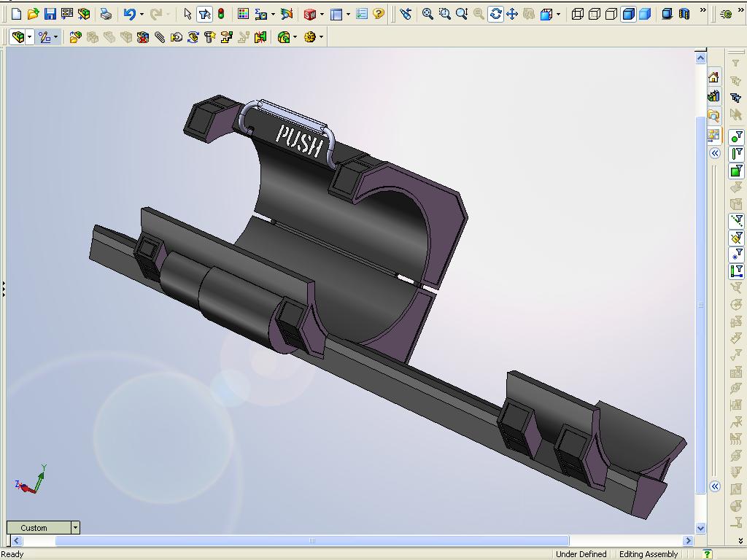This screenshot has height=560, width=747.
Task: Click the Help question mark icon
Action: tap(379, 14)
